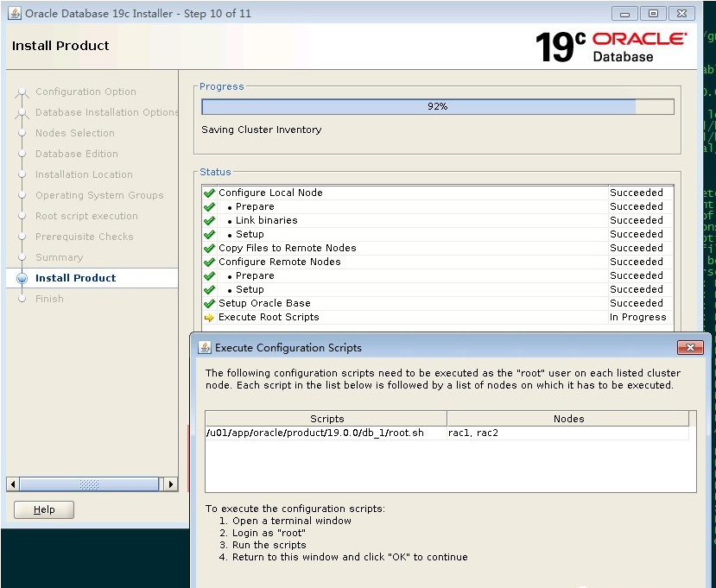Click the Java icon in installer title bar
The height and width of the screenshot is (588, 716).
click(15, 14)
